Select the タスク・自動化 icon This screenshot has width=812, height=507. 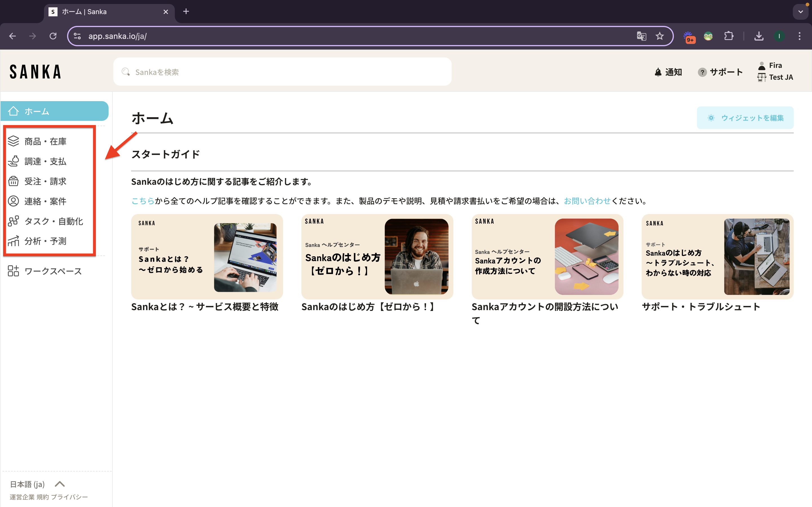point(14,221)
